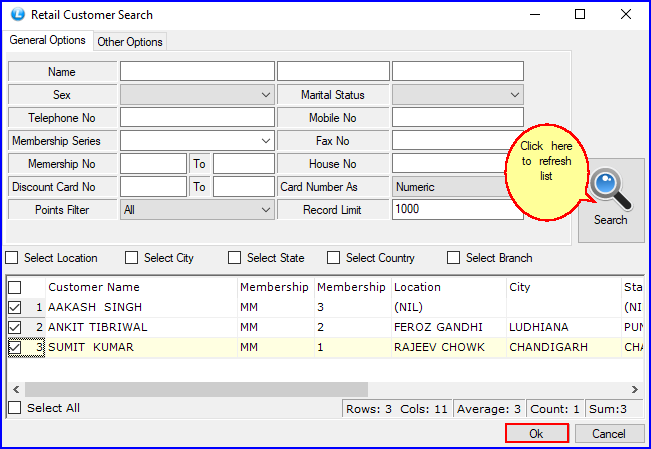Expand the Points Filter dropdown
The image size is (651, 449).
pyautogui.click(x=197, y=210)
